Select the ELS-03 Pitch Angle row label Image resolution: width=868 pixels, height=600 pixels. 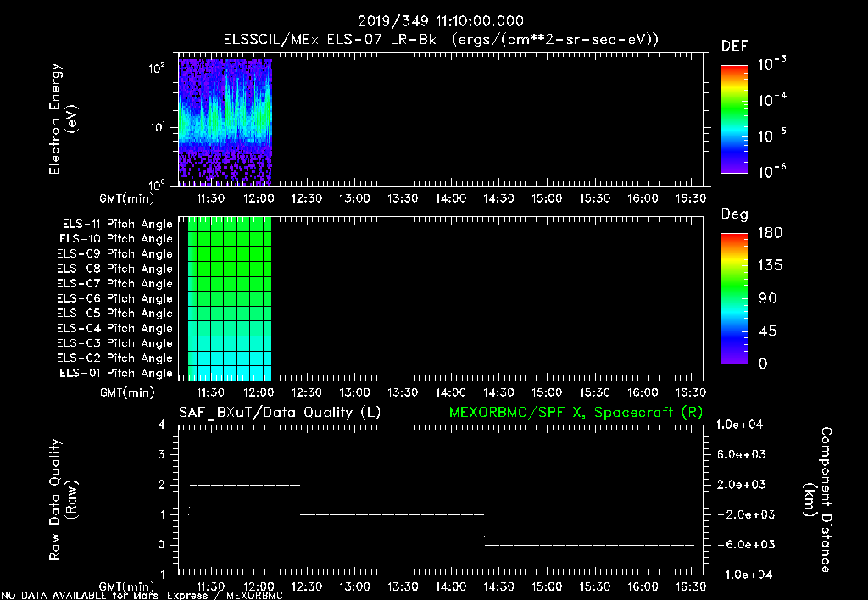pyautogui.click(x=114, y=344)
